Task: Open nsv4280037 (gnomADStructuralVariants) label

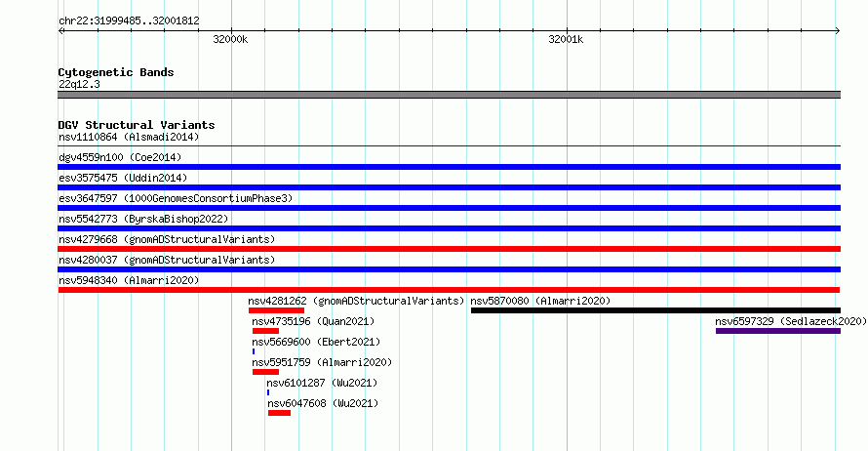Action: (167, 260)
